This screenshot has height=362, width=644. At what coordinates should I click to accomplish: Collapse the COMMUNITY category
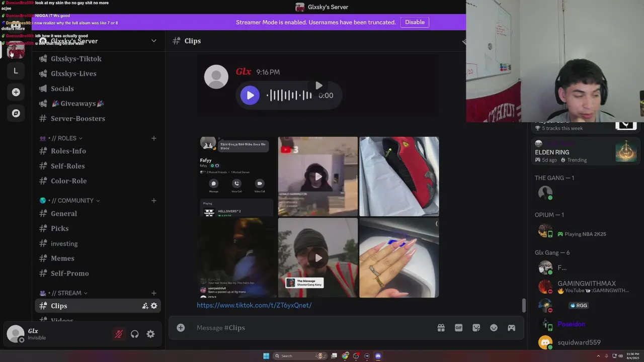[69, 201]
